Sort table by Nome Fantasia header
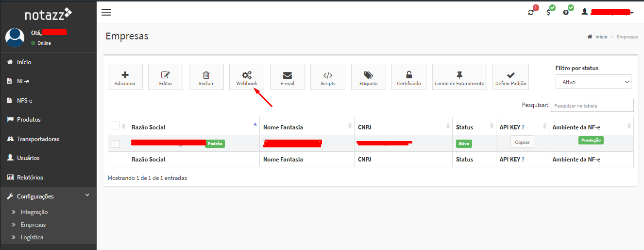Viewport: 644px width, 250px height. click(x=307, y=127)
